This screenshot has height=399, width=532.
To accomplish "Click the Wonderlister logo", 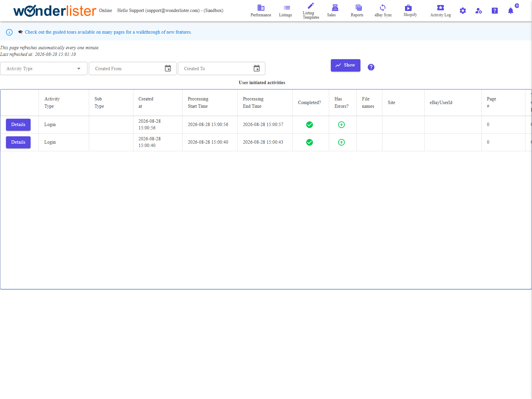I will tap(55, 11).
